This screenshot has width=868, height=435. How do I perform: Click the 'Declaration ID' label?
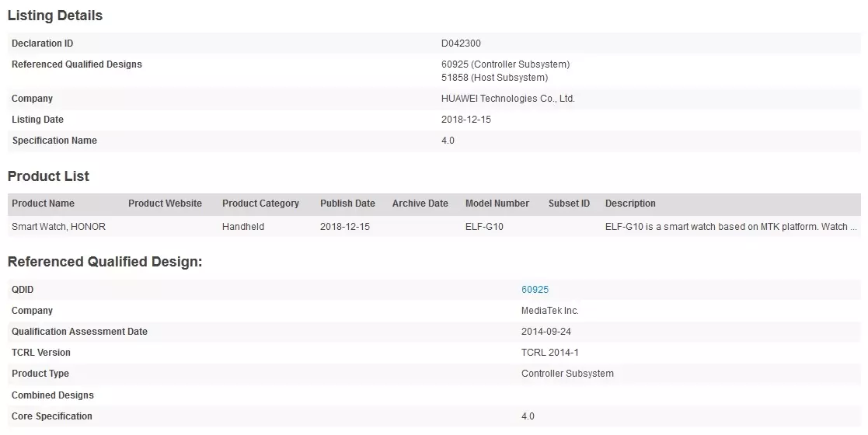click(x=42, y=43)
